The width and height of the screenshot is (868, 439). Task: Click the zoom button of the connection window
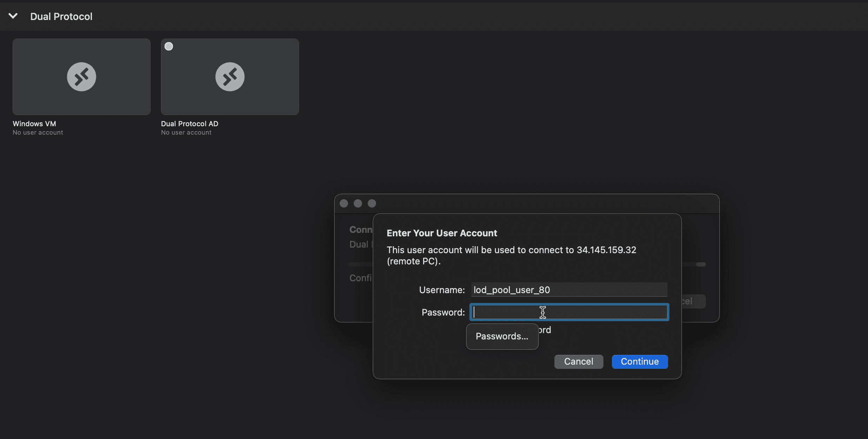(372, 203)
